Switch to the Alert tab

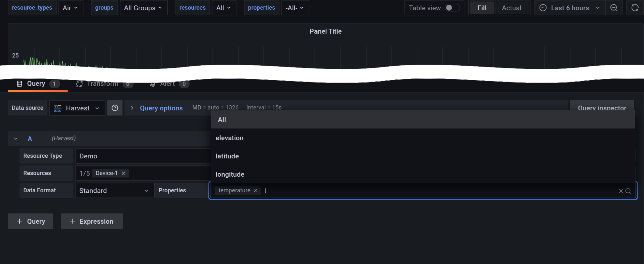tap(167, 84)
